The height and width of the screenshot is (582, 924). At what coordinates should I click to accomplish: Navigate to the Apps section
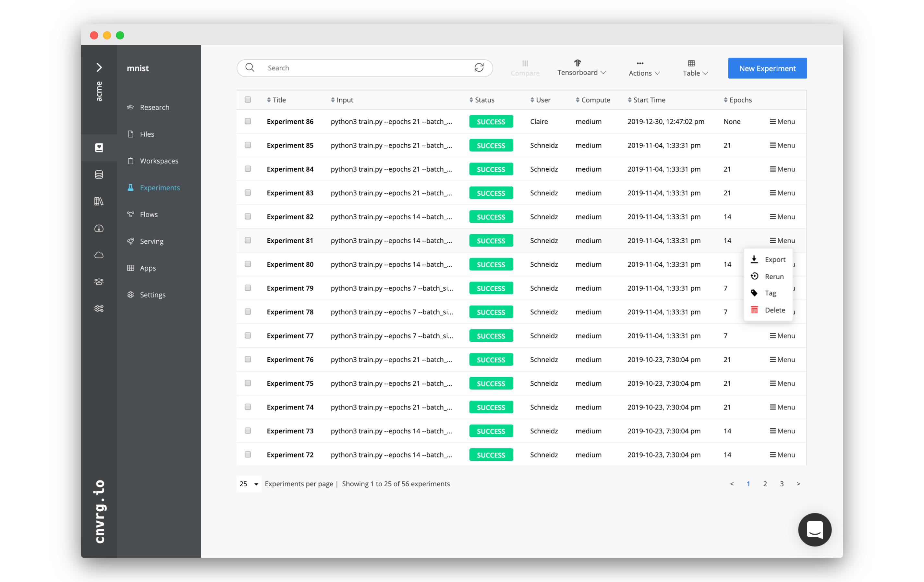148,267
